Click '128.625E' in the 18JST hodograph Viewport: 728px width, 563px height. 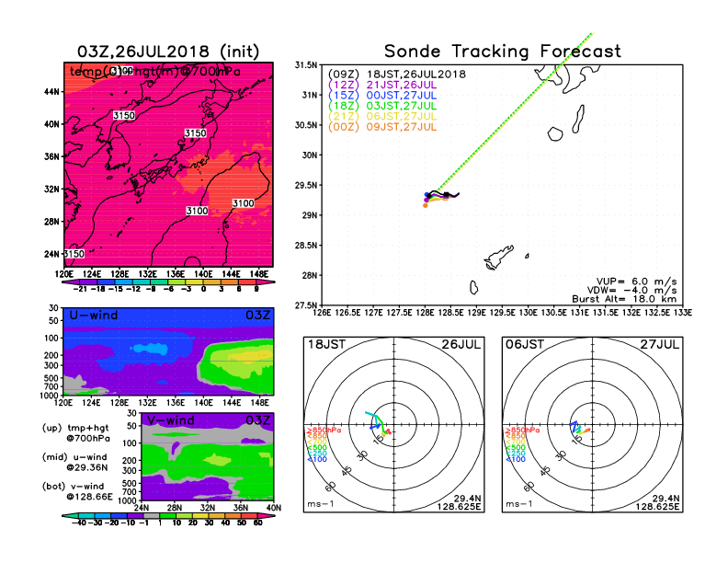[459, 507]
